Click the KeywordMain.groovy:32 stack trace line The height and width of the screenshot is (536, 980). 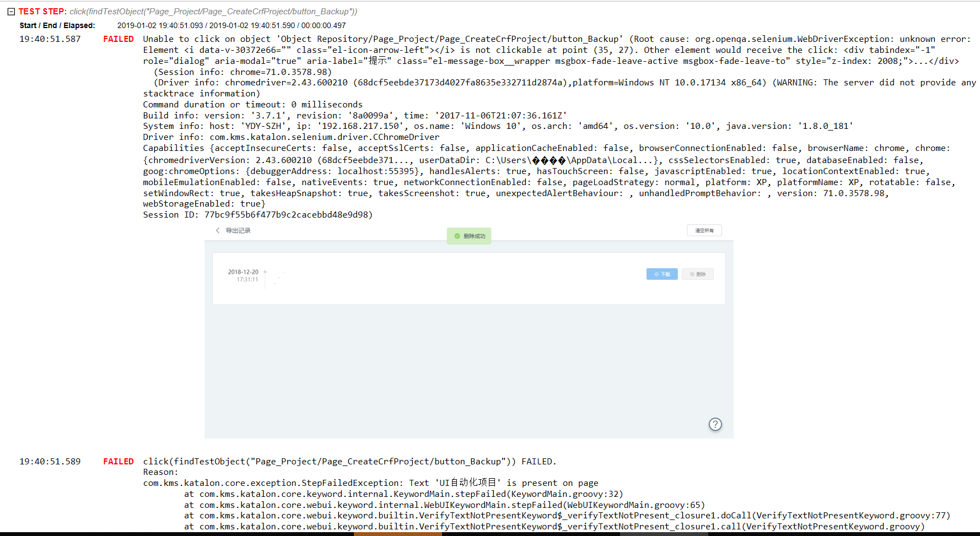click(x=403, y=494)
